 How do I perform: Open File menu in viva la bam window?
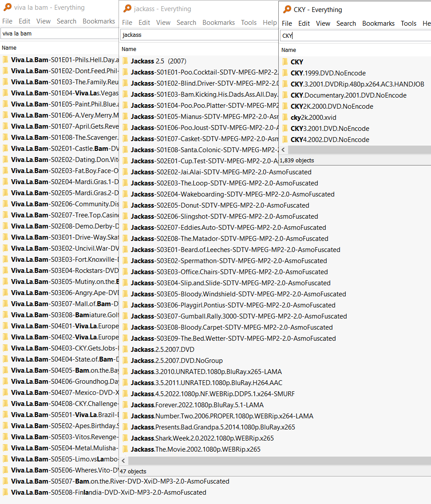pos(8,21)
